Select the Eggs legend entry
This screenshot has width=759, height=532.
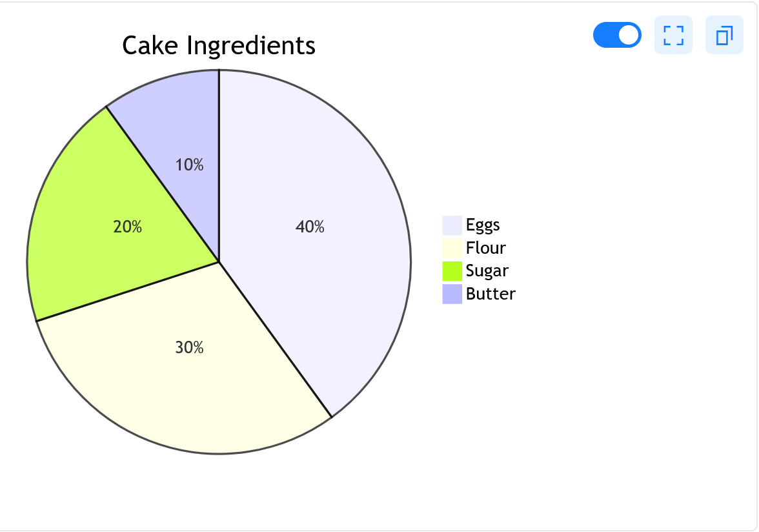pyautogui.click(x=483, y=225)
